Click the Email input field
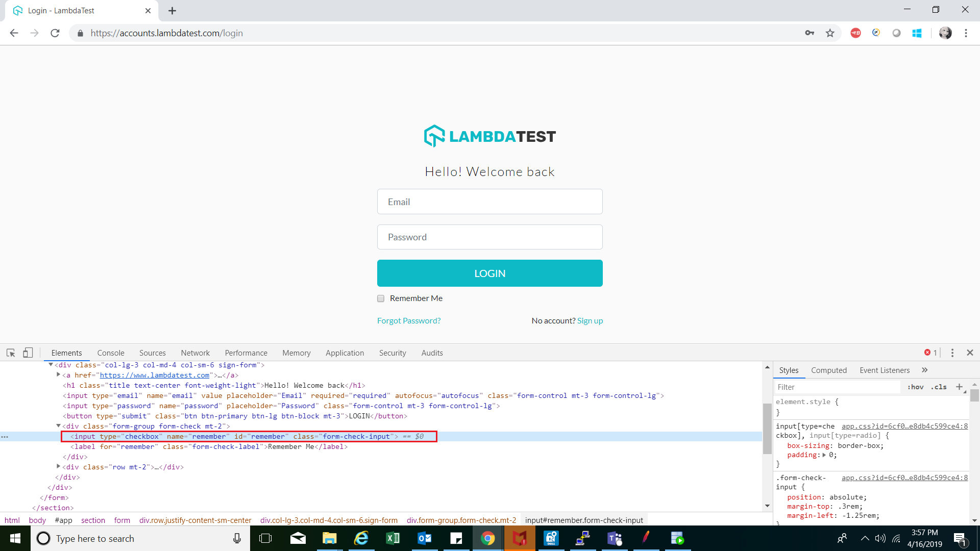980x551 pixels. [x=490, y=201]
